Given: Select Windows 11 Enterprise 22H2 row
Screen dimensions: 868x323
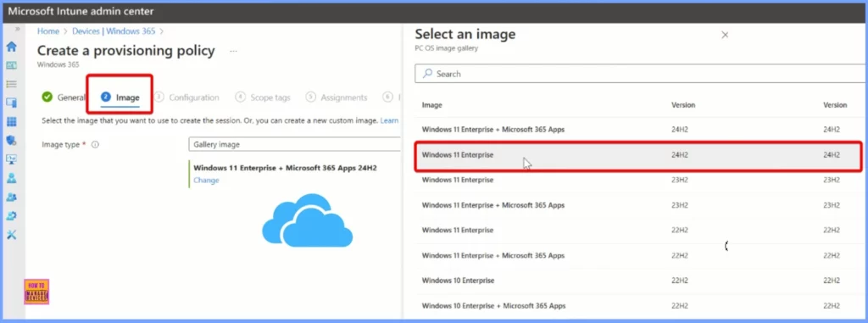Looking at the screenshot, I should pyautogui.click(x=641, y=230).
